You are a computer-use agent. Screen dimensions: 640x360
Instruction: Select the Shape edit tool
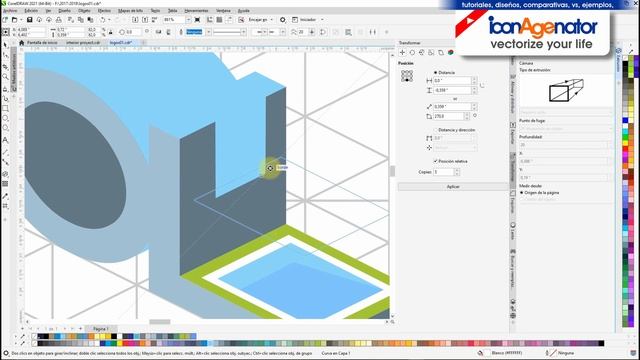[5, 56]
